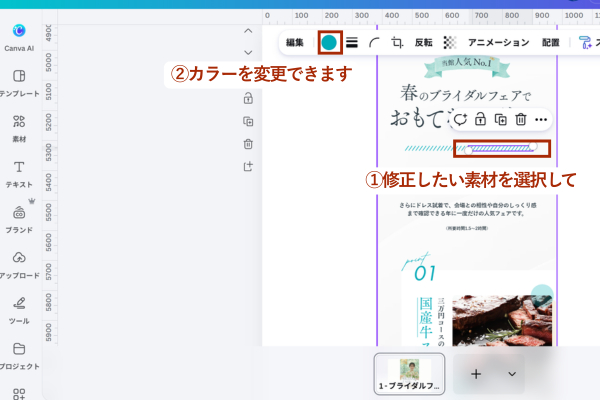This screenshot has height=400, width=600.
Task: Open the transparency checkerboard icon
Action: point(450,42)
